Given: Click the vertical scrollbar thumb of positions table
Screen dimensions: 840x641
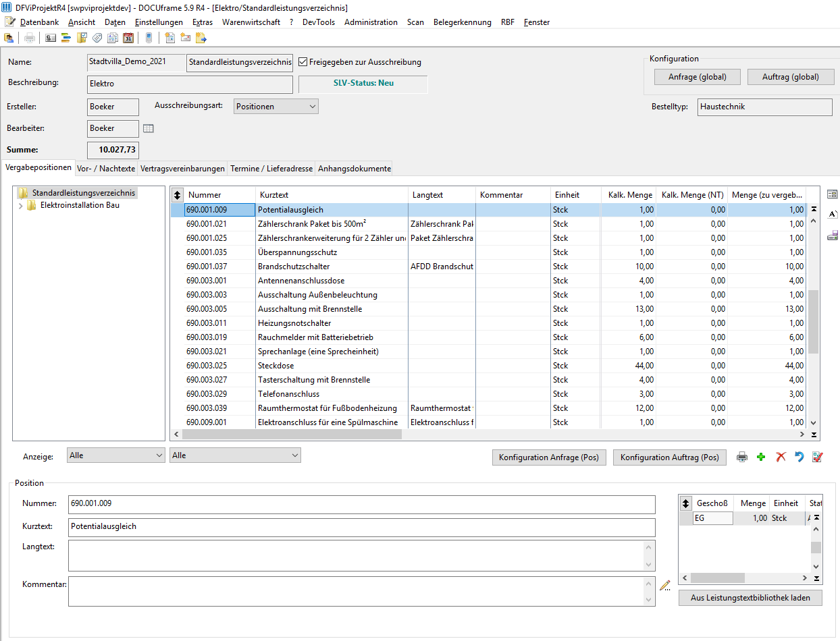Looking at the screenshot, I should coord(814,322).
